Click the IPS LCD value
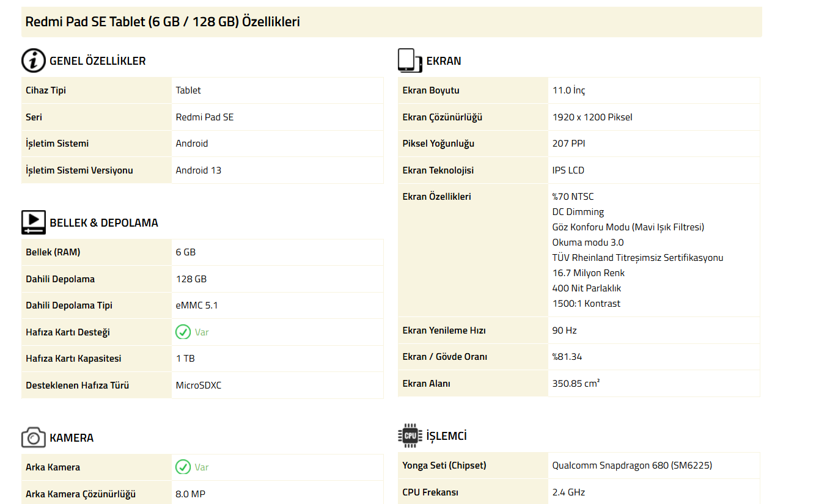The width and height of the screenshot is (827, 504). tap(568, 170)
